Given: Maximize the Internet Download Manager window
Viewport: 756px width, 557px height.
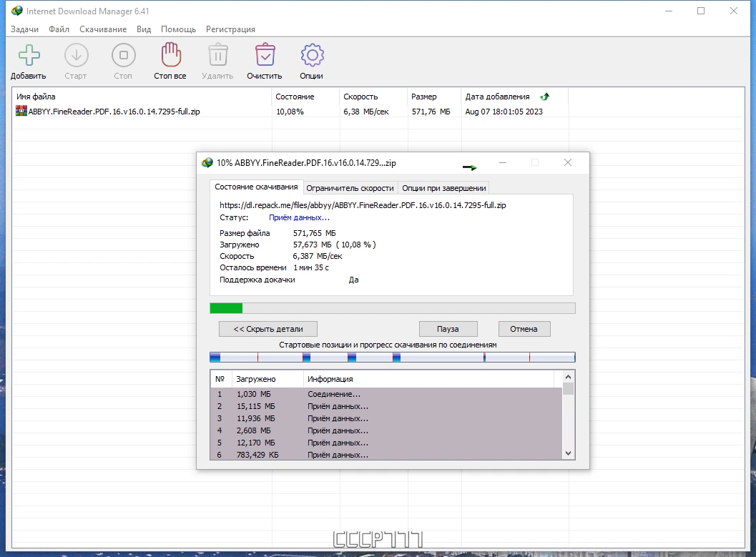Looking at the screenshot, I should [701, 11].
